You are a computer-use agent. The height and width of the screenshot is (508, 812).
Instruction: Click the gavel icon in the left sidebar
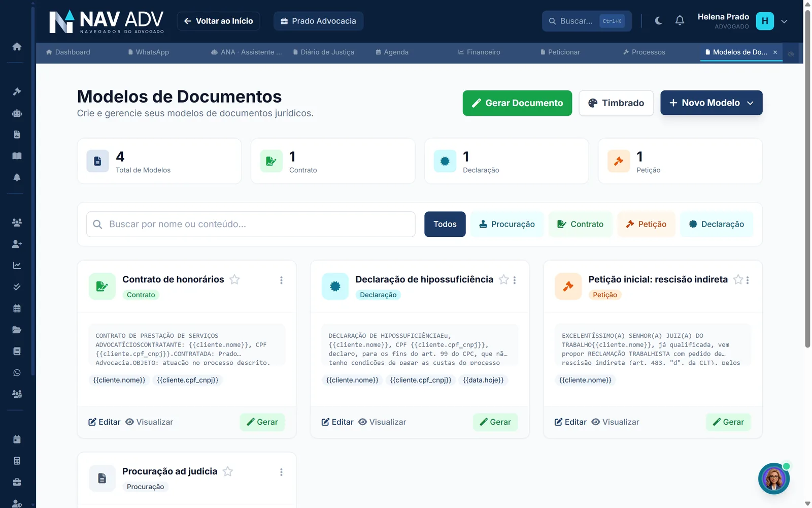pyautogui.click(x=17, y=91)
